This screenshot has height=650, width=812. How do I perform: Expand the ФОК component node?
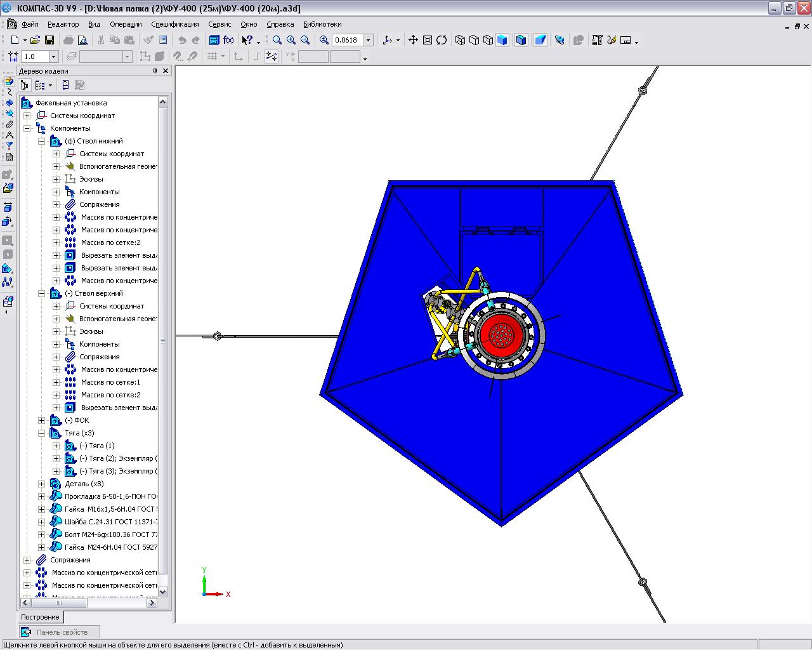click(41, 420)
